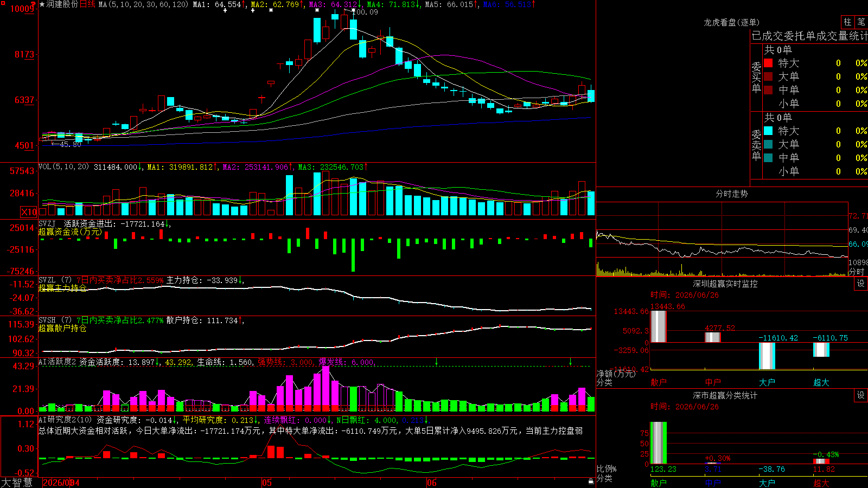Click the 润建股份 stock name
This screenshot has width=868, height=488.
click(62, 4)
